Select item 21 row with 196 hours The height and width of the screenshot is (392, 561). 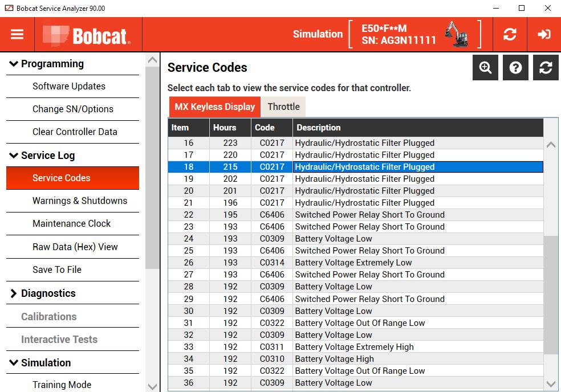pyautogui.click(x=356, y=203)
